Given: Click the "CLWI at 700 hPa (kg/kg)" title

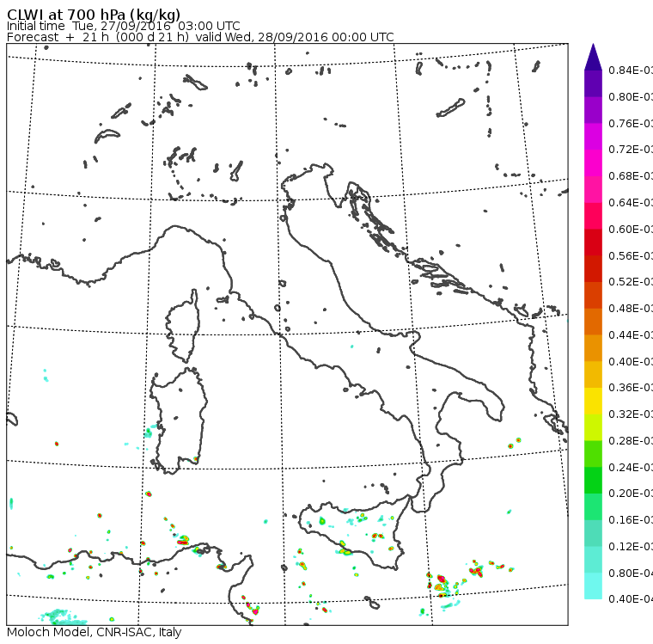Looking at the screenshot, I should coord(94,15).
